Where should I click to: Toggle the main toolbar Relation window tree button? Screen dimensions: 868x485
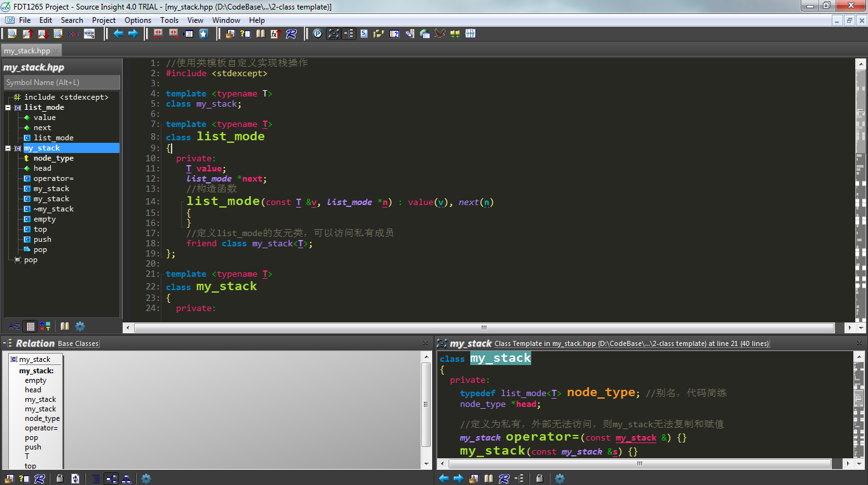tap(348, 34)
